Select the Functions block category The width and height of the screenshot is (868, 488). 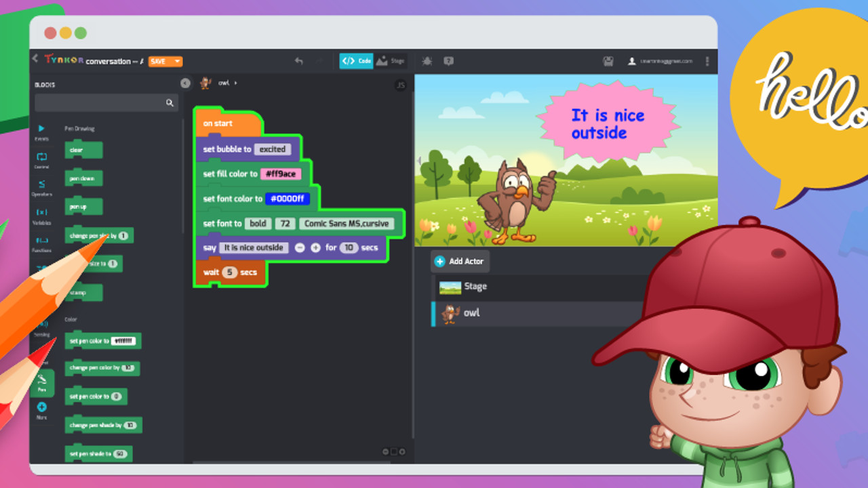point(41,244)
